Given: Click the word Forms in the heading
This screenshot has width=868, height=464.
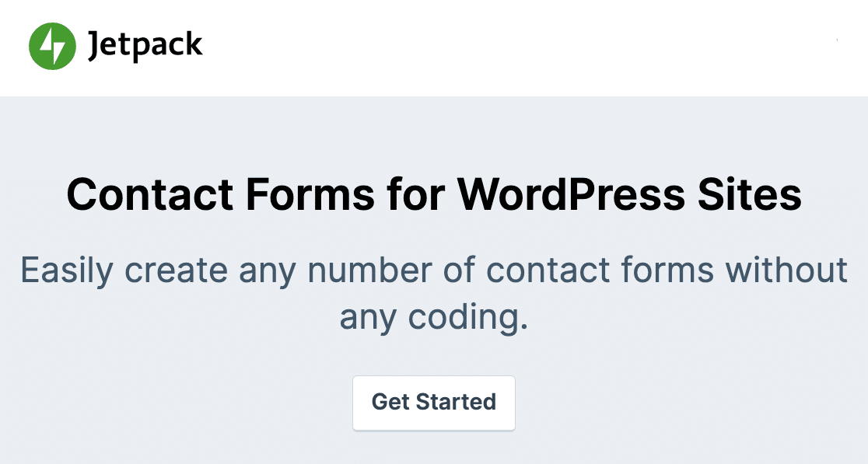Looking at the screenshot, I should tap(310, 194).
